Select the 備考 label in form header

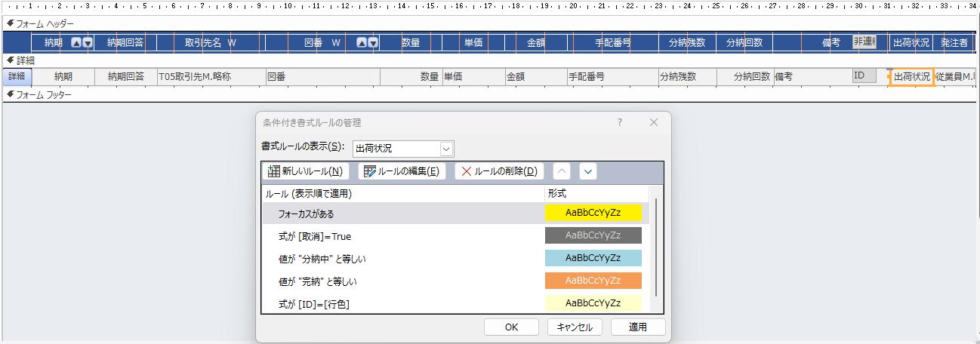coord(831,43)
